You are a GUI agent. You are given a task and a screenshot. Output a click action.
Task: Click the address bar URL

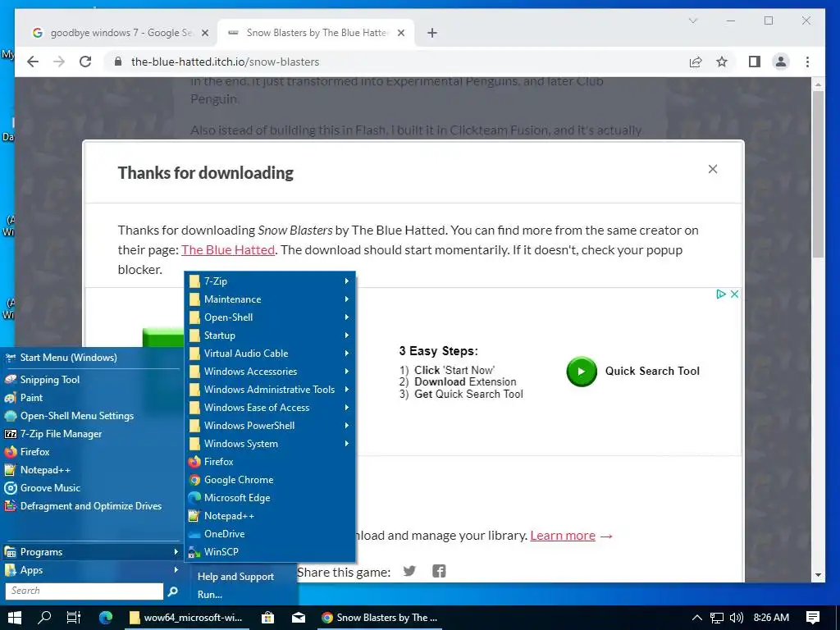225,62
